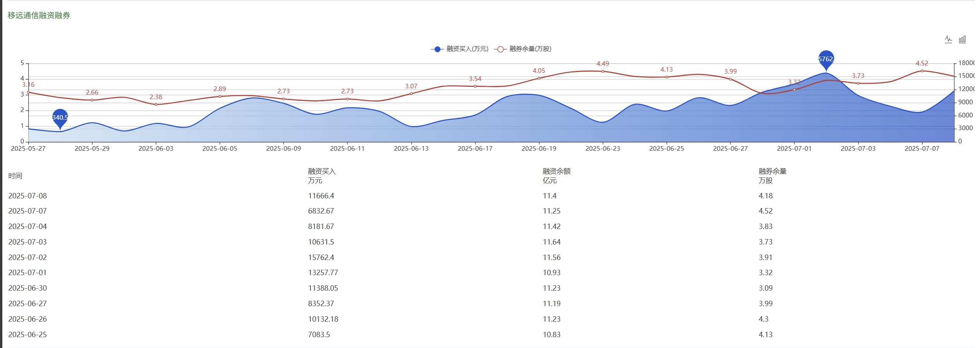Select table row date 2025-06-25
The height and width of the screenshot is (348, 980).
pyautogui.click(x=27, y=335)
